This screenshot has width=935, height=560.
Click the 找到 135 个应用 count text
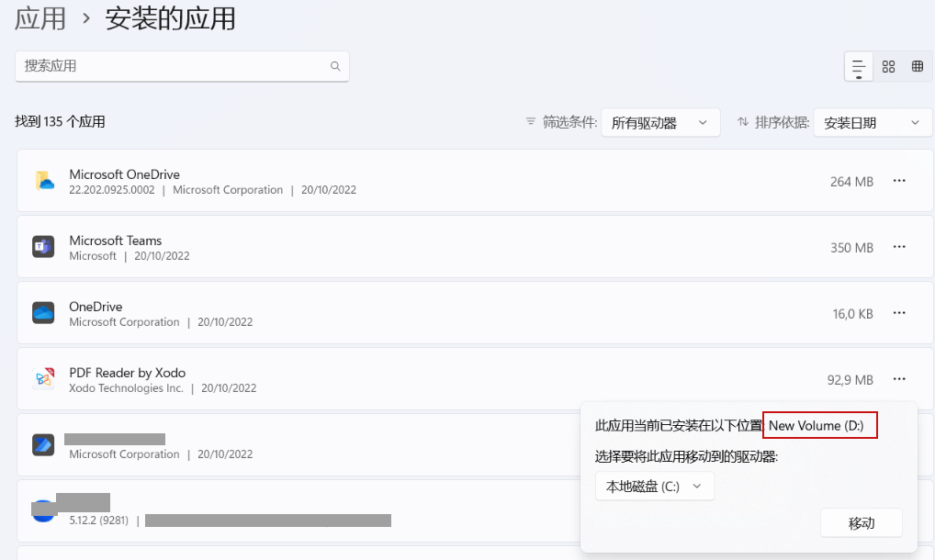[61, 121]
